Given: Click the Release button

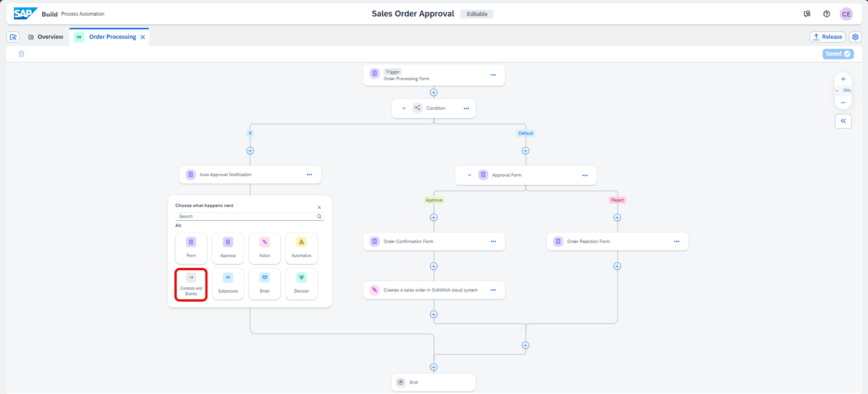Looking at the screenshot, I should click(x=828, y=37).
